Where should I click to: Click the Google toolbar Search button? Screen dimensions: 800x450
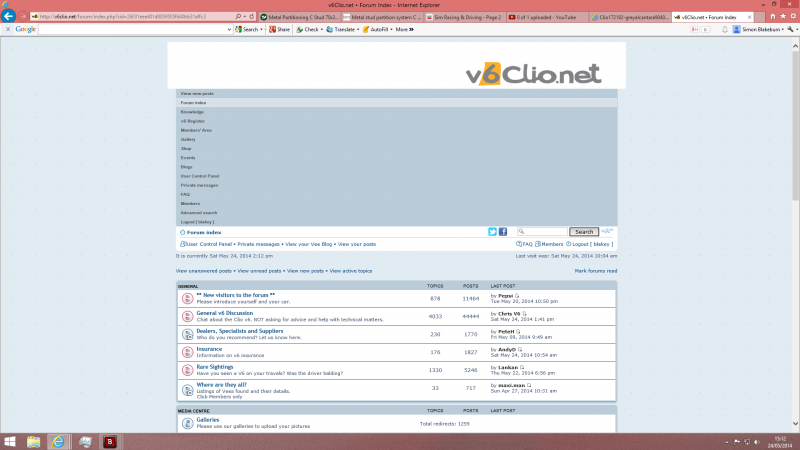[248, 30]
